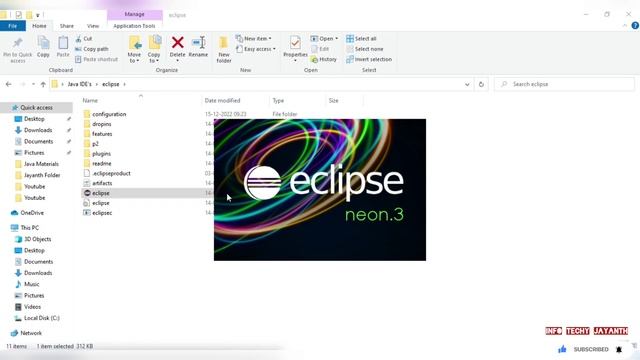
Task: Open the File menu tab
Action: pos(13,26)
